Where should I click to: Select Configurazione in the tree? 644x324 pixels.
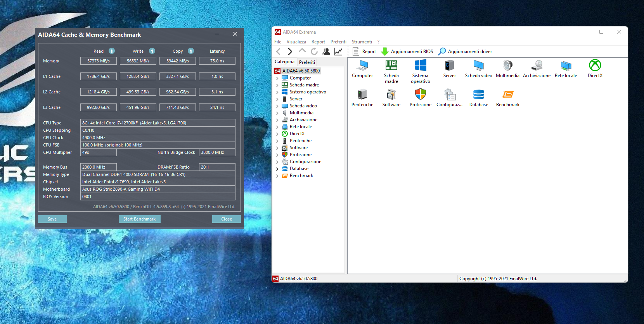(x=305, y=162)
